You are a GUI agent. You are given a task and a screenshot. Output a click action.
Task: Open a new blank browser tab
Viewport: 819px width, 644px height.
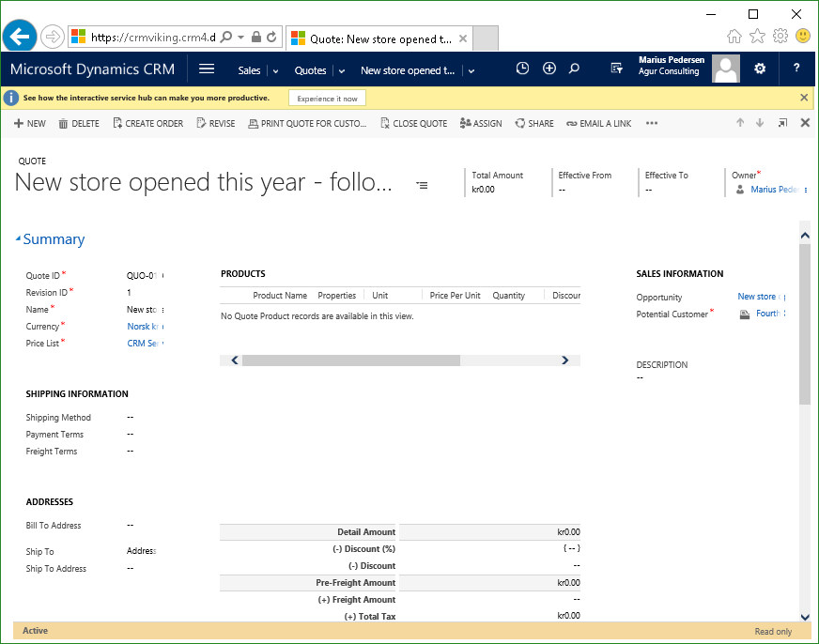tap(486, 38)
